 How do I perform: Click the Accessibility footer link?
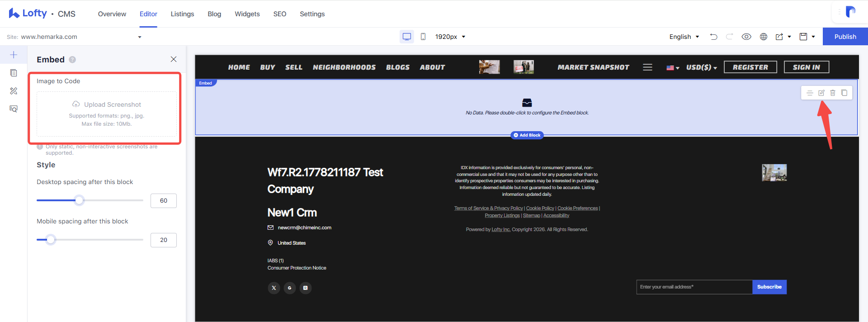556,216
